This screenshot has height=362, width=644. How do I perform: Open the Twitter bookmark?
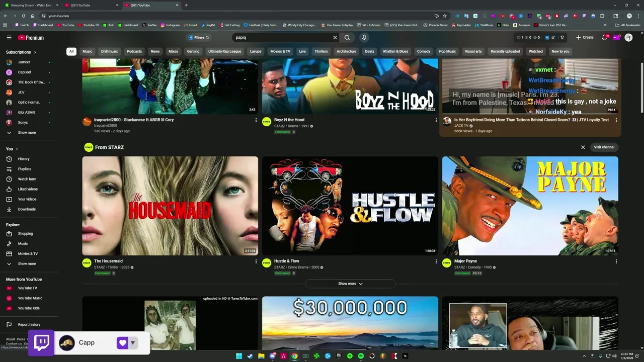(x=150, y=25)
